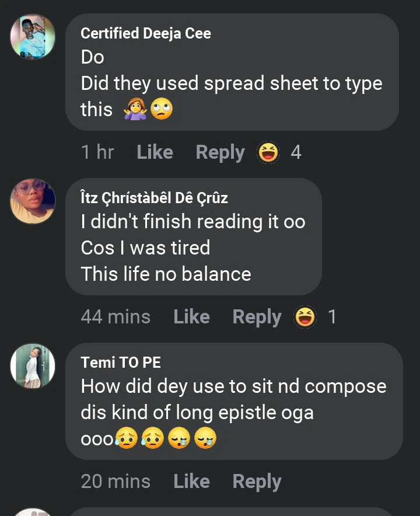The height and width of the screenshot is (516, 420).
Task: Reply to Certified Deeja Cee's comment
Action: [220, 152]
